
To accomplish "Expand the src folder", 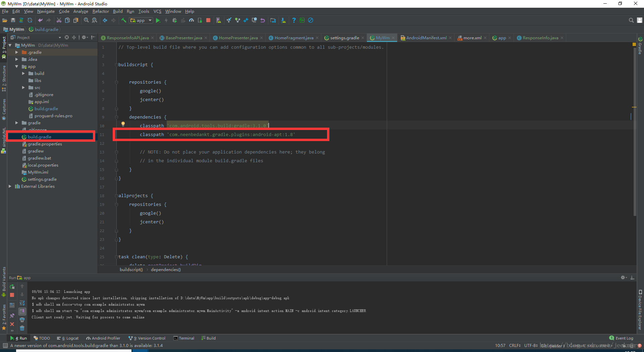I will click(23, 88).
